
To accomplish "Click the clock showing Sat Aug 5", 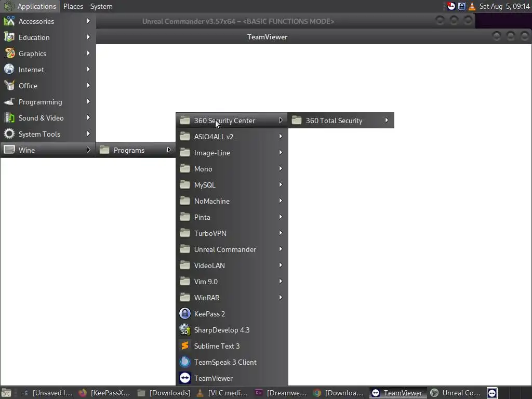I will pyautogui.click(x=504, y=6).
